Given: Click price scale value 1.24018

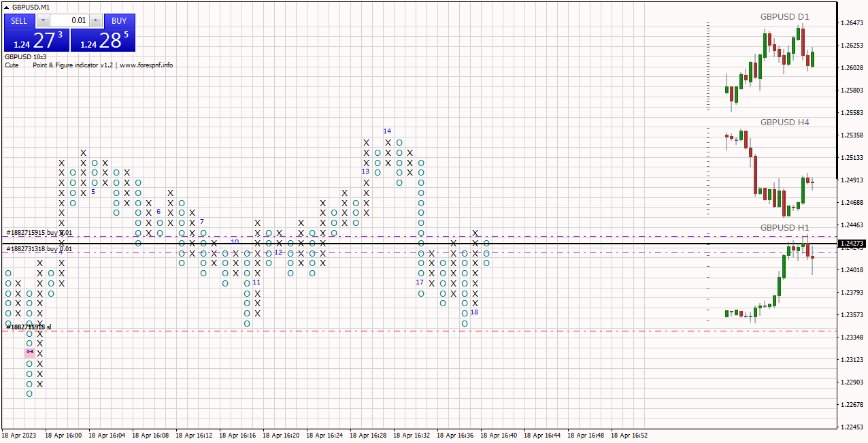Looking at the screenshot, I should (852, 270).
